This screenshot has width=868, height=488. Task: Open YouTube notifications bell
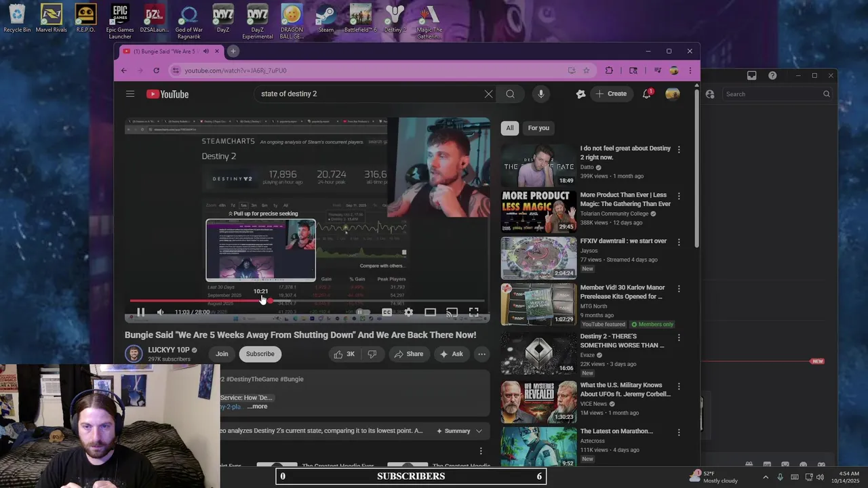(647, 94)
